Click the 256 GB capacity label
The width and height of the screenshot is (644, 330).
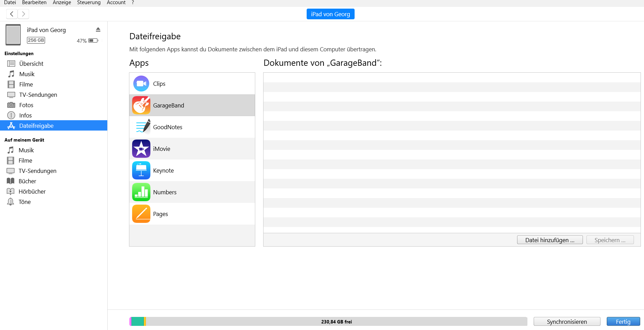pyautogui.click(x=36, y=40)
